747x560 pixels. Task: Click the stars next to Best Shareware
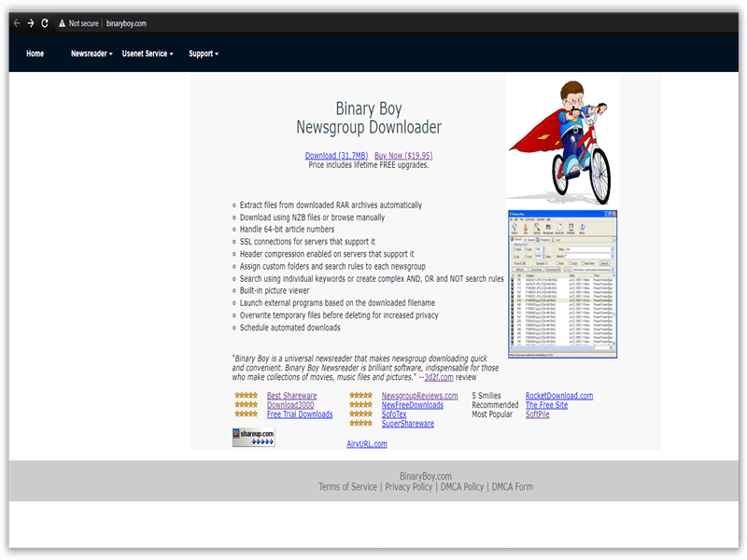(247, 396)
